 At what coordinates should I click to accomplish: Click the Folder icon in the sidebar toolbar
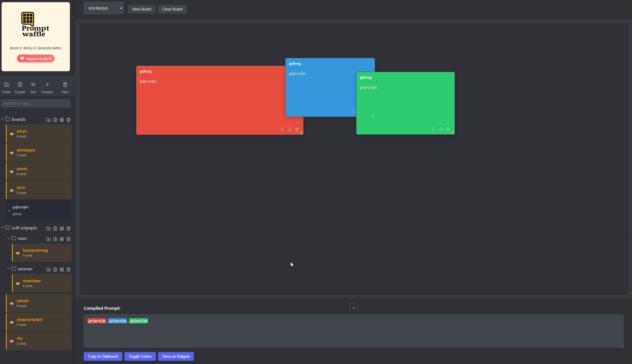tap(7, 88)
